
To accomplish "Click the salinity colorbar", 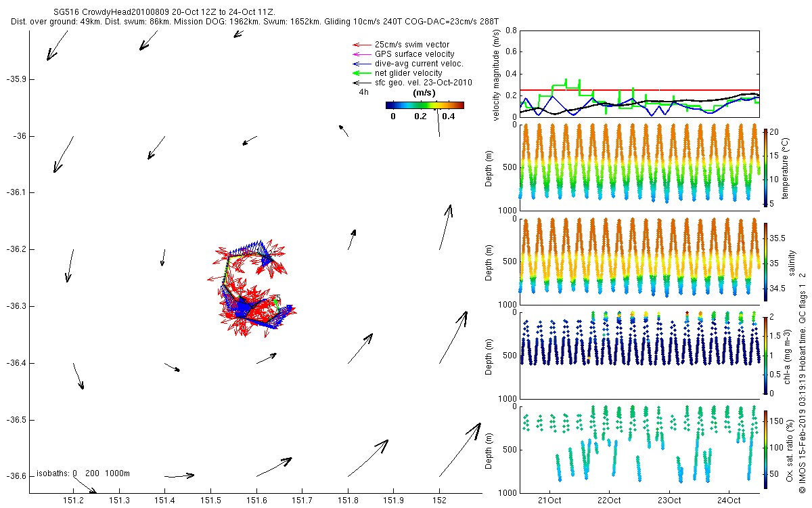I will pyautogui.click(x=765, y=261).
